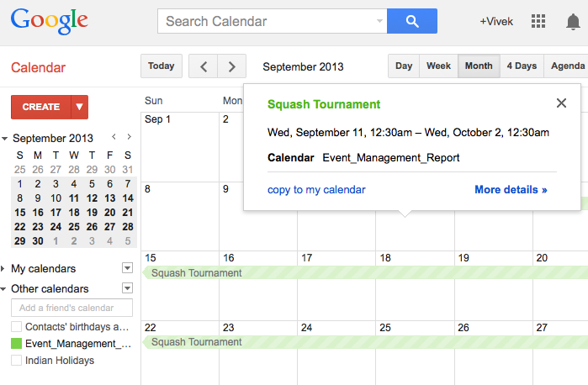This screenshot has height=385, width=588.
Task: Switch to Week view
Action: tap(438, 66)
